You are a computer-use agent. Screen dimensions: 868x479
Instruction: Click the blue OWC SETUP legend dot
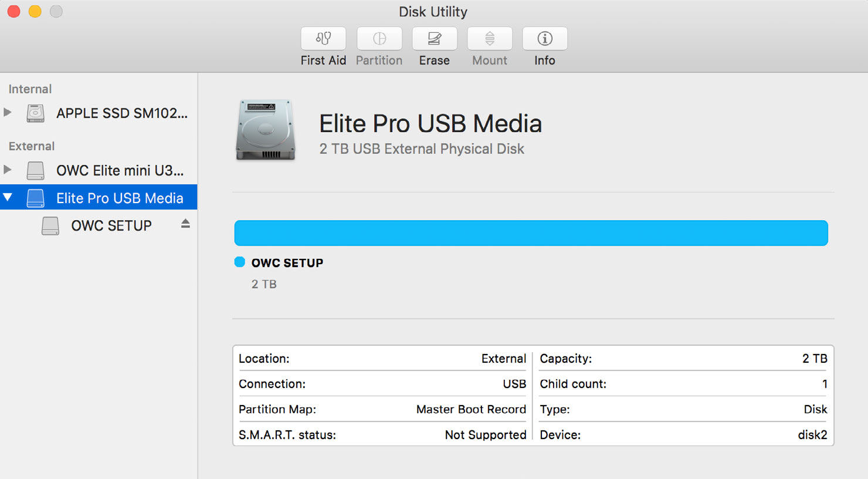(x=239, y=262)
